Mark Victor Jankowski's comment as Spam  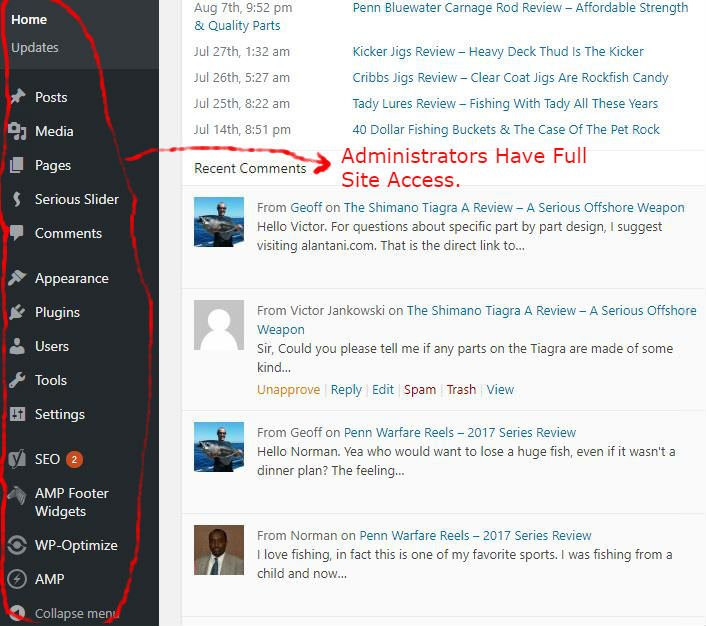click(420, 390)
